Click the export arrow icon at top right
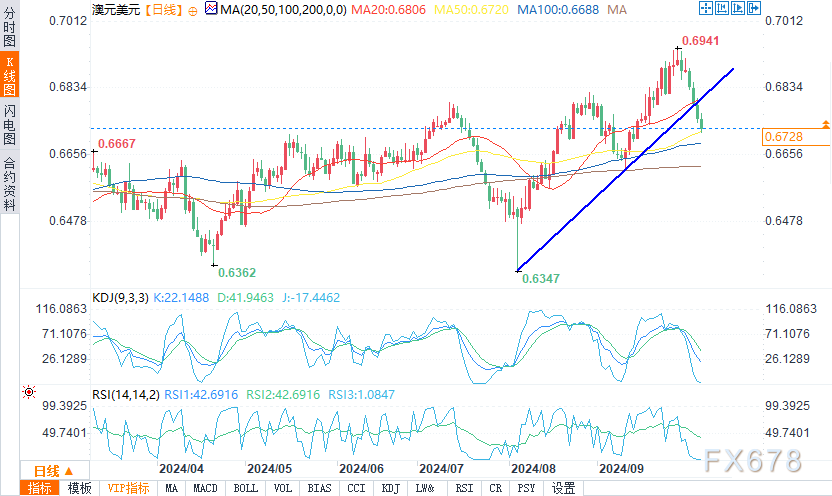This screenshot has height=496, width=832. pyautogui.click(x=754, y=8)
